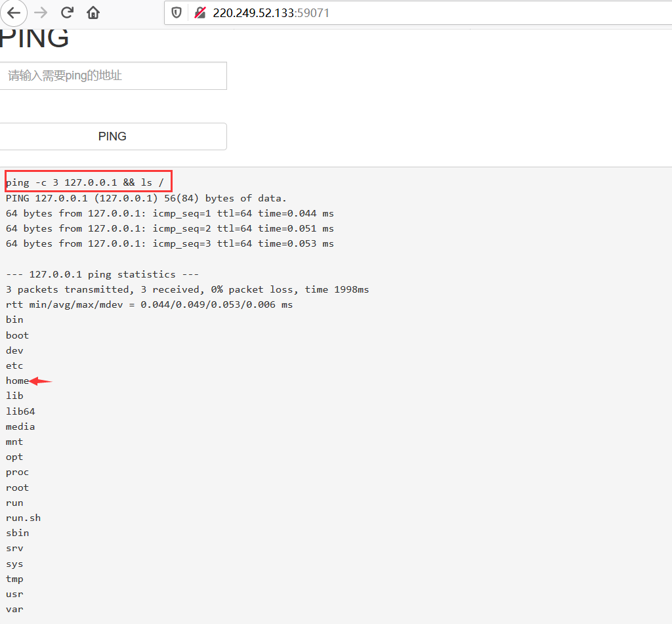Click the 'home' directory entry in output

(x=17, y=381)
